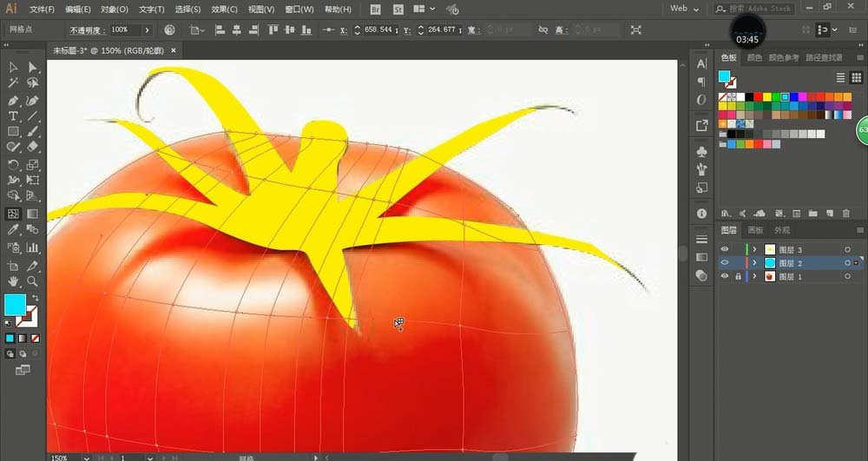Set fill mode to None
The image size is (868, 461).
[x=35, y=338]
